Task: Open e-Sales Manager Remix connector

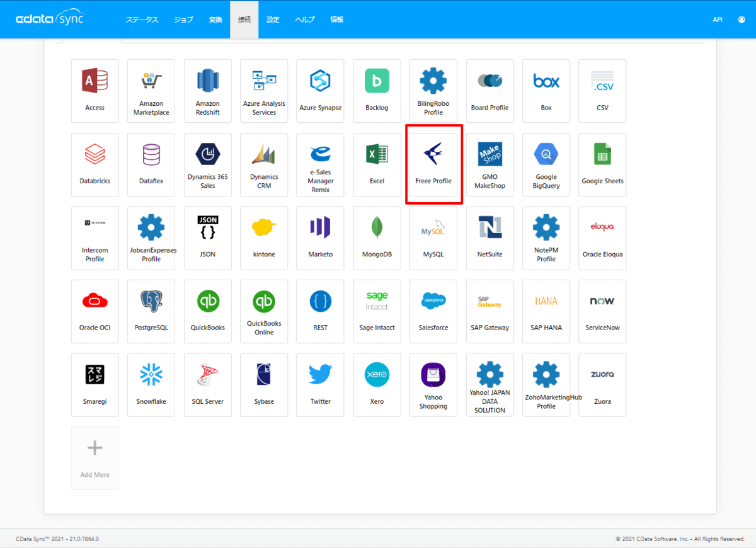Action: pos(320,164)
